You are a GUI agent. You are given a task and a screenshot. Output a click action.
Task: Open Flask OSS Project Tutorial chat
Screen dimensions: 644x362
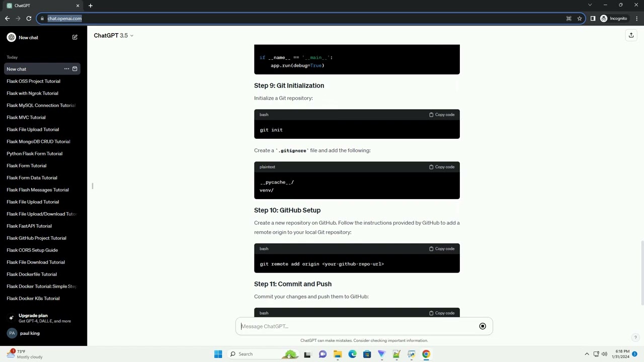pyautogui.click(x=33, y=81)
